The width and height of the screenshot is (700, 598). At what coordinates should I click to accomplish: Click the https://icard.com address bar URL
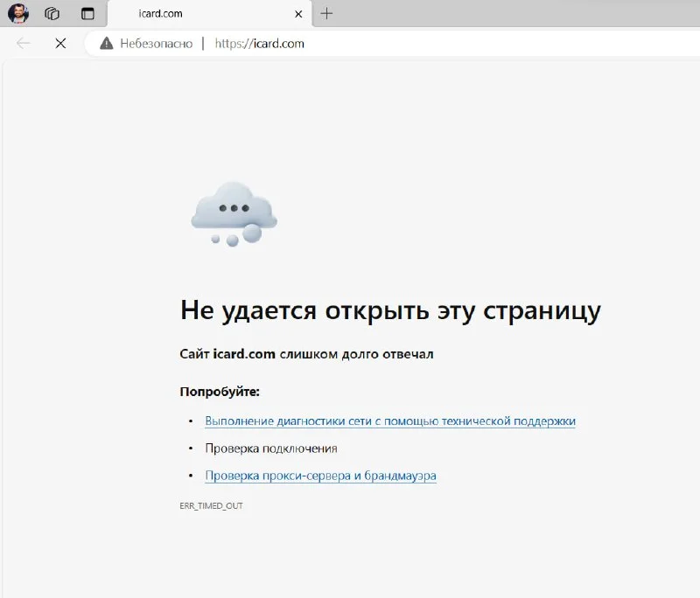click(x=259, y=43)
